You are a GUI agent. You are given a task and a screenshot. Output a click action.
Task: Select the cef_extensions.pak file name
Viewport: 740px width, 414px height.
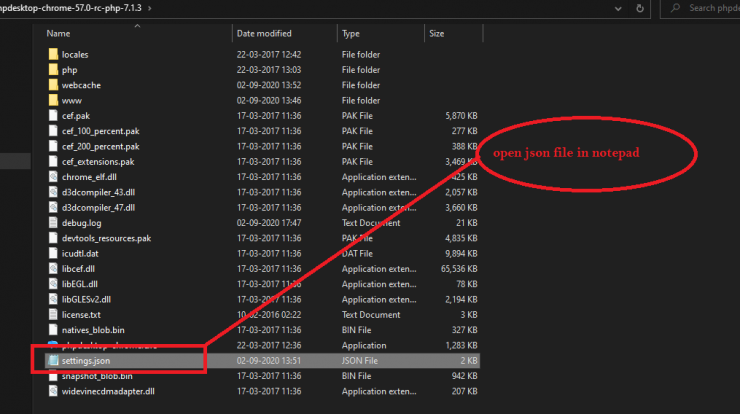pos(98,161)
